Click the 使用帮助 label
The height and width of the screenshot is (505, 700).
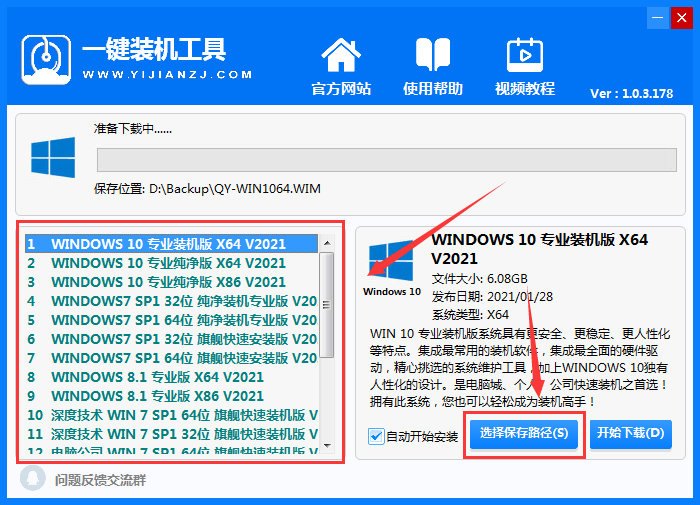[433, 89]
